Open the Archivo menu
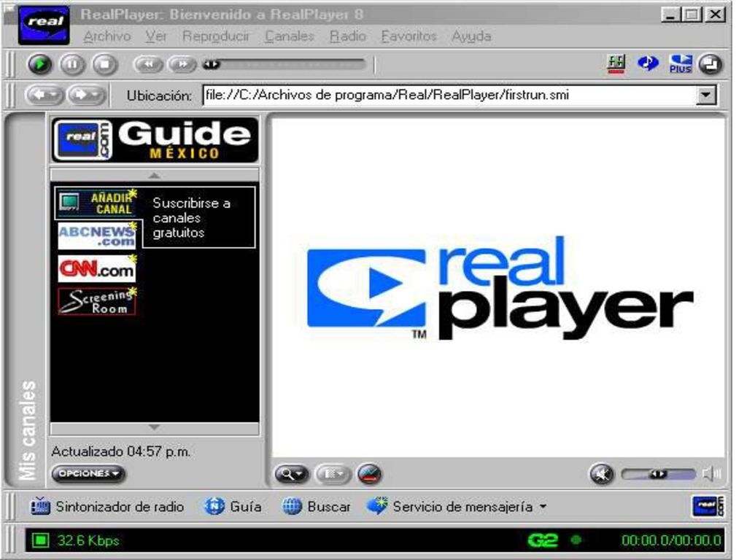This screenshot has height=560, width=747. click(x=107, y=36)
